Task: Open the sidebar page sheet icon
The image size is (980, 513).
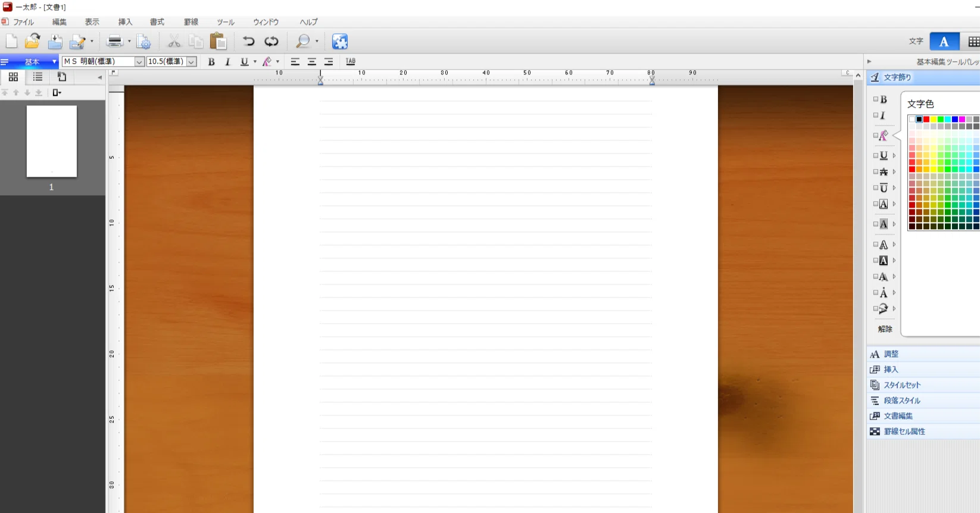Action: [61, 77]
